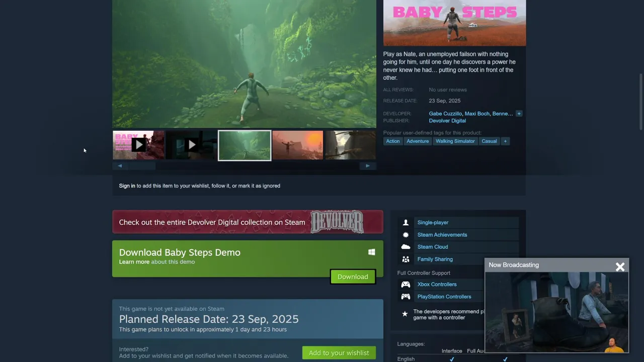
Task: Click the right arrow of thumbnail strip
Action: (368, 166)
